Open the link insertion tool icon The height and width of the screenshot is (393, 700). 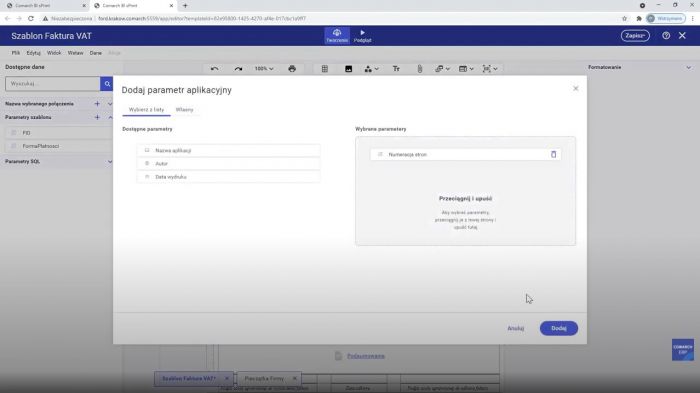click(x=439, y=69)
